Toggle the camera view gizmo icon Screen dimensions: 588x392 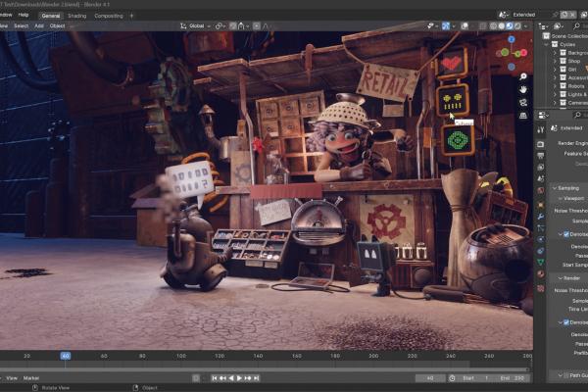pos(523,102)
